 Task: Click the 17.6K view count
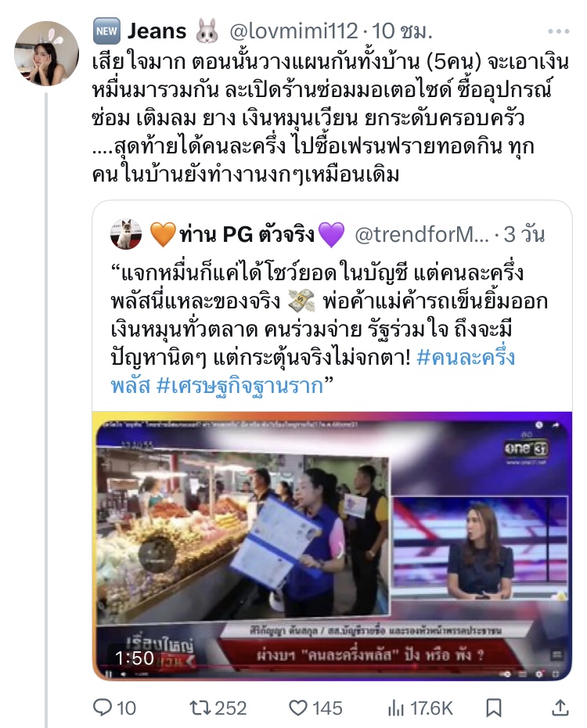(x=431, y=708)
